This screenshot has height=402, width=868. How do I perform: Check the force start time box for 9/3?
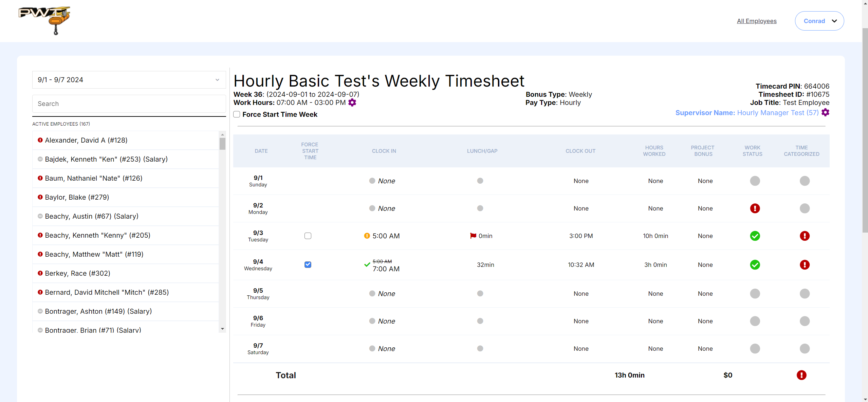pos(308,236)
